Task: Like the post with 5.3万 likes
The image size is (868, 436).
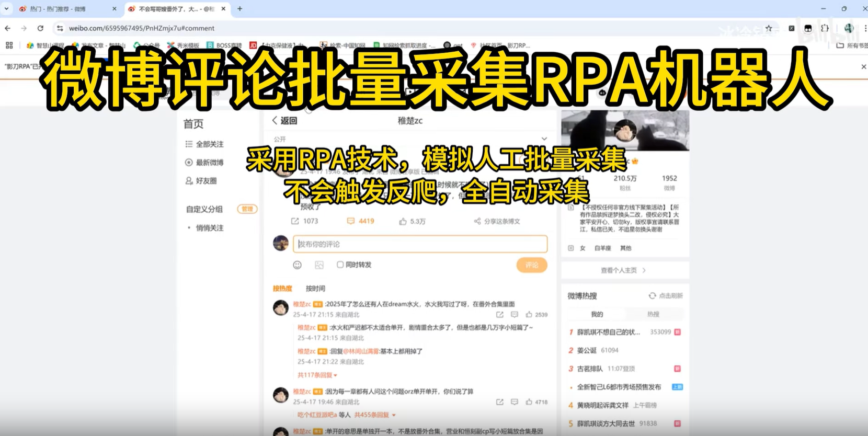Action: 403,222
